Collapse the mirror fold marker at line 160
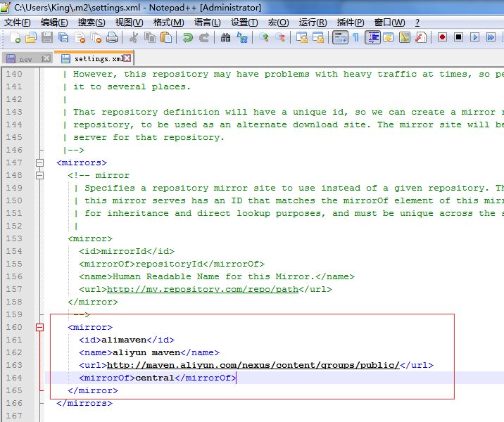Image resolution: width=504 pixels, height=422 pixels. pos(40,327)
